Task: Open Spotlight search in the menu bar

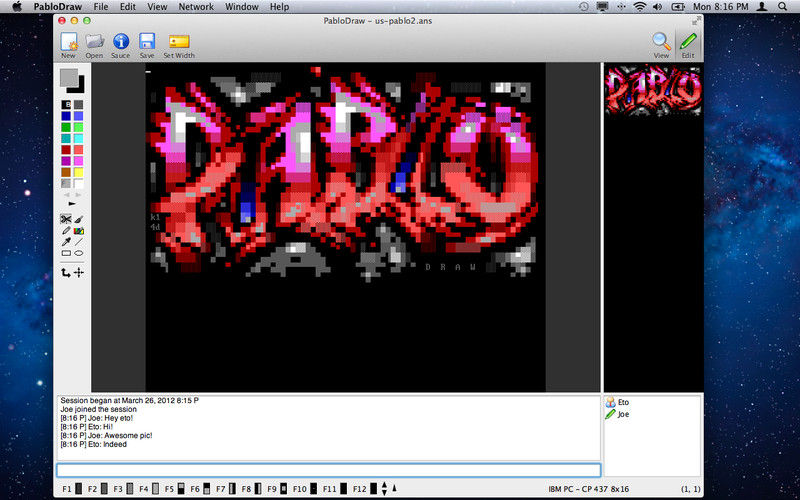Action: coord(761,7)
